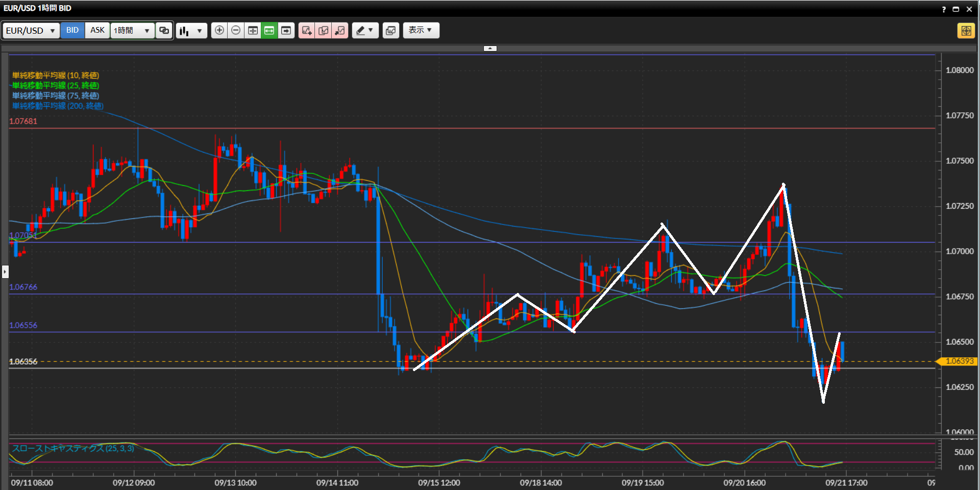Open the EUR/USD currency pair dropdown
This screenshot has width=980, height=490.
(x=30, y=31)
